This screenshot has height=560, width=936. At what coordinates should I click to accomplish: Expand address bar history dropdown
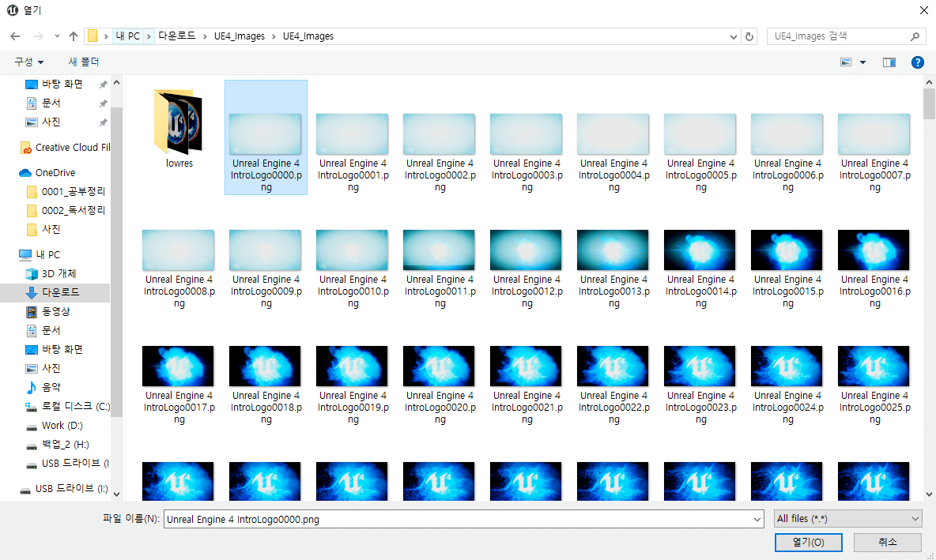coord(734,36)
